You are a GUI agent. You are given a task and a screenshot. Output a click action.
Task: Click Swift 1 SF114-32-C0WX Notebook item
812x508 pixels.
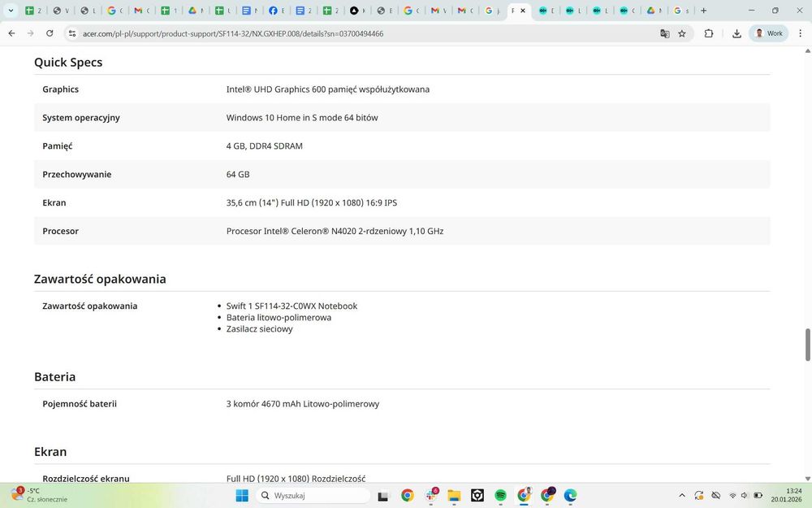(x=292, y=306)
